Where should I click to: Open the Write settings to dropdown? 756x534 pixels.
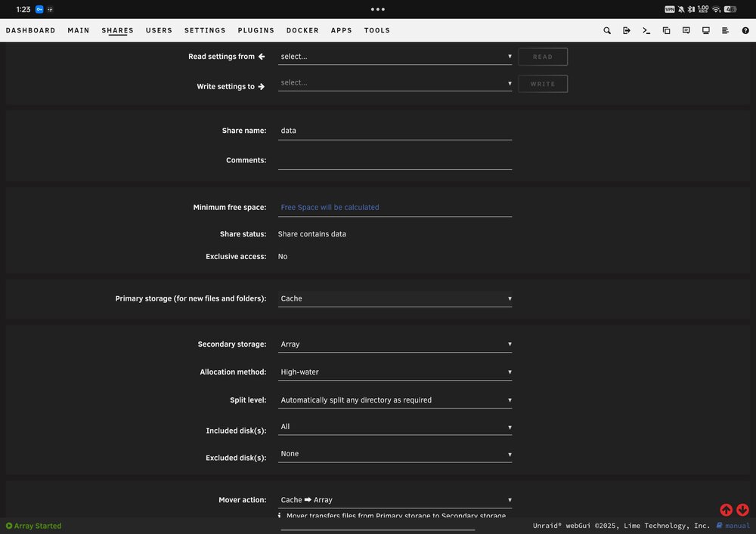coord(395,83)
